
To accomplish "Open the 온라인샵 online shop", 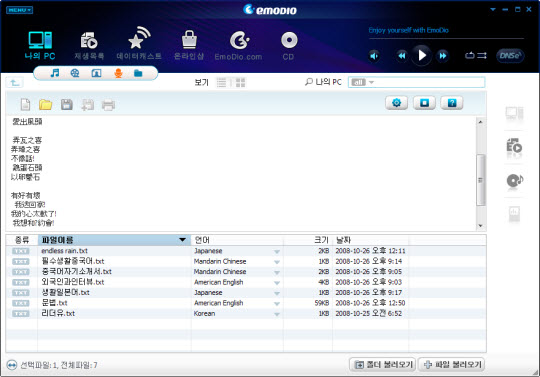I will [x=189, y=45].
